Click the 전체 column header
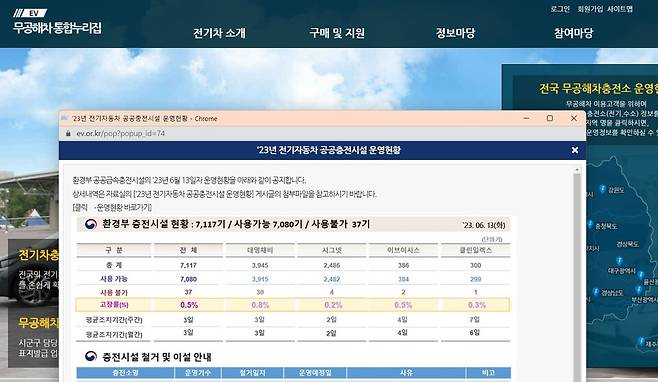 click(x=188, y=250)
